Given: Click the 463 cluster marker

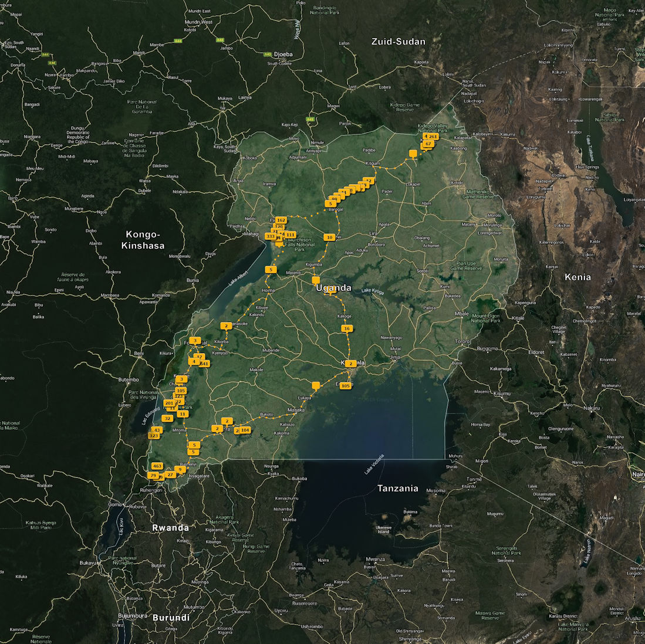Looking at the screenshot, I should [157, 466].
